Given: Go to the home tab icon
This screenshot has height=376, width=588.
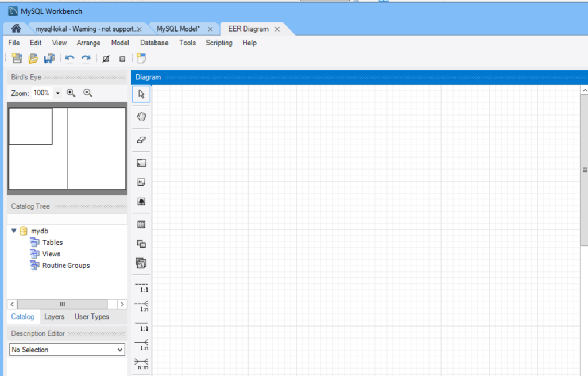Looking at the screenshot, I should (x=16, y=29).
